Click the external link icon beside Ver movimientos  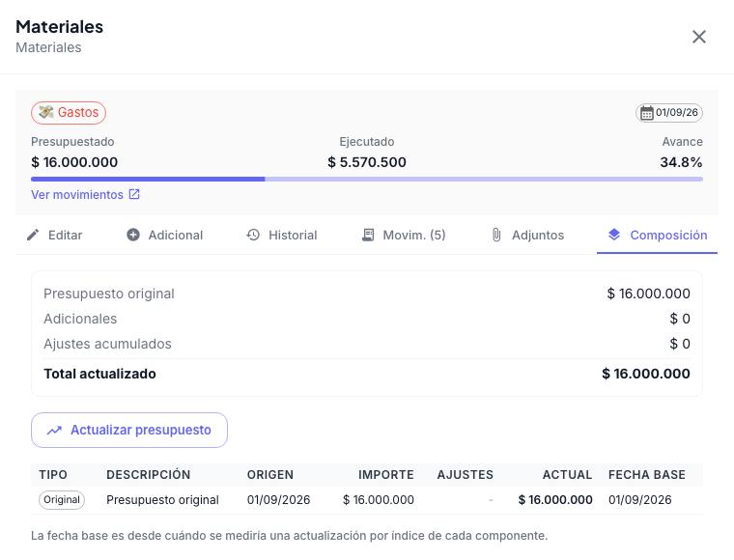click(134, 194)
